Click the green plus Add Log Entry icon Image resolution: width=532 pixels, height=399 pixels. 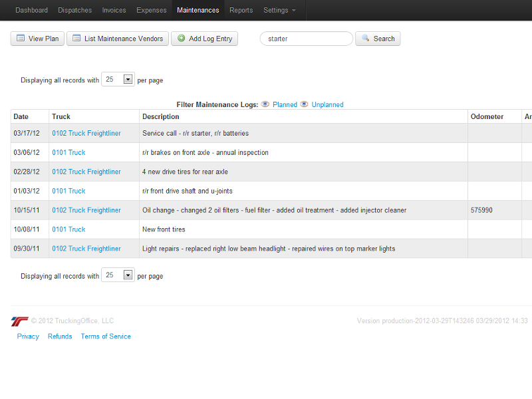pyautogui.click(x=181, y=39)
